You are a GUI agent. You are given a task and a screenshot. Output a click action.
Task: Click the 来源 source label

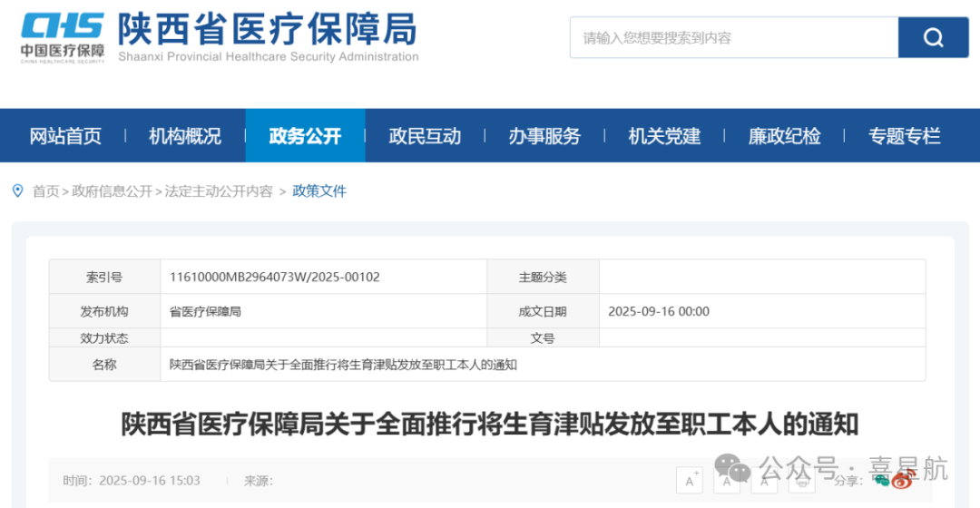[258, 481]
